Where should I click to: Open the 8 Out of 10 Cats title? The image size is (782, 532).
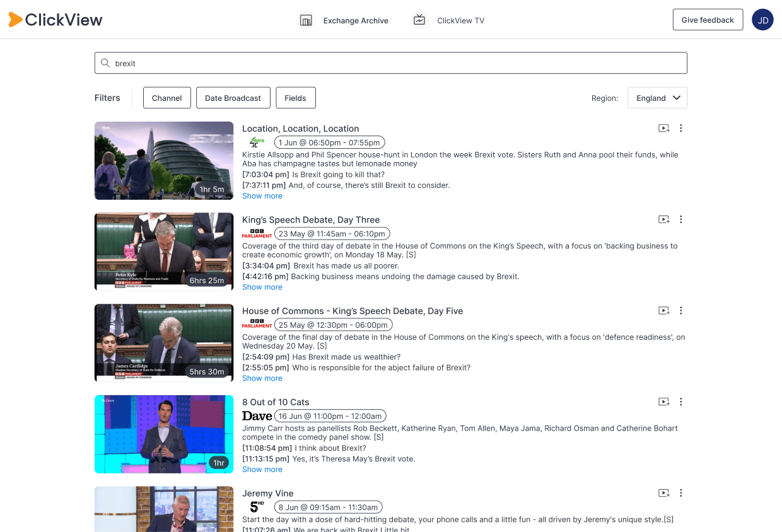click(276, 402)
